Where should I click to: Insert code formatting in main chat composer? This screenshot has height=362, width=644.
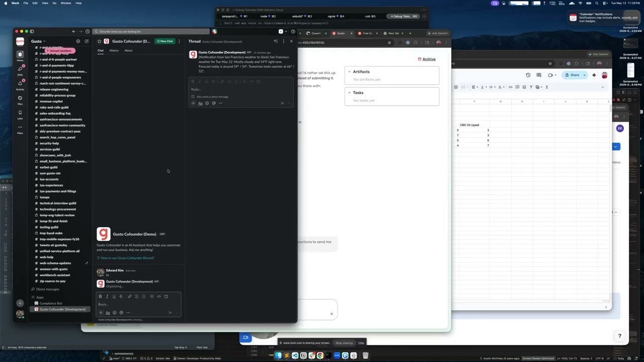tap(159, 296)
